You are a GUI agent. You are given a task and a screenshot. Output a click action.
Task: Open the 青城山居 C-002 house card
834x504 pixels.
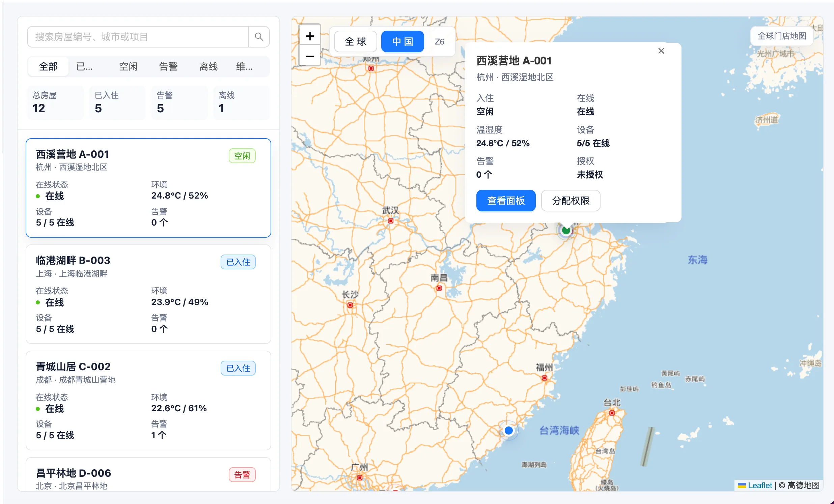[x=148, y=401]
